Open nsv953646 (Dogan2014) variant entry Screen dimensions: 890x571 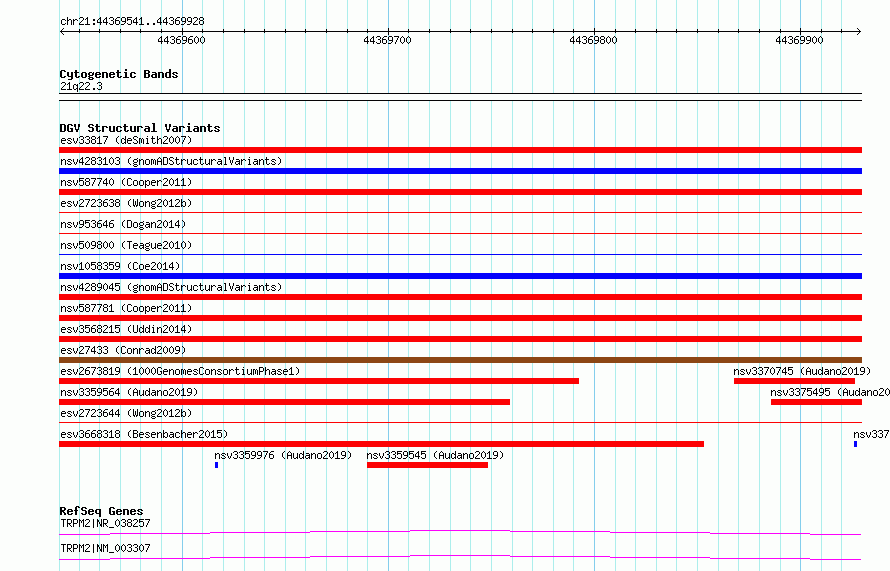(x=123, y=224)
